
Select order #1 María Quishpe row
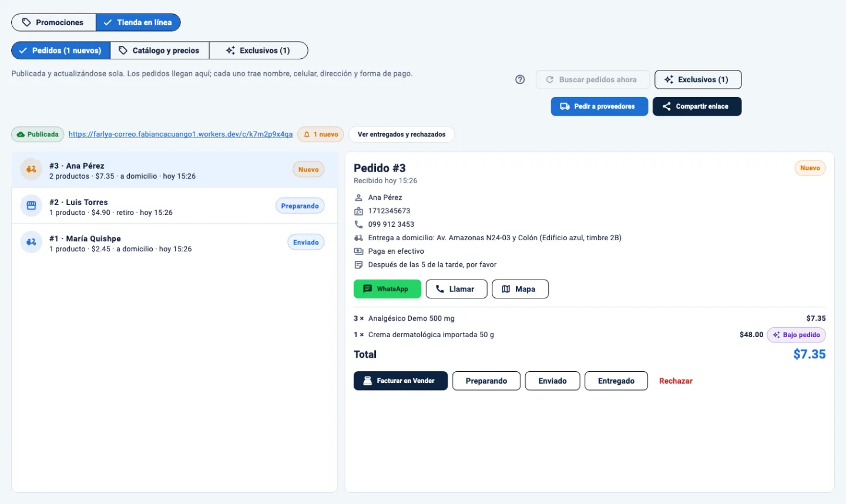tap(174, 243)
